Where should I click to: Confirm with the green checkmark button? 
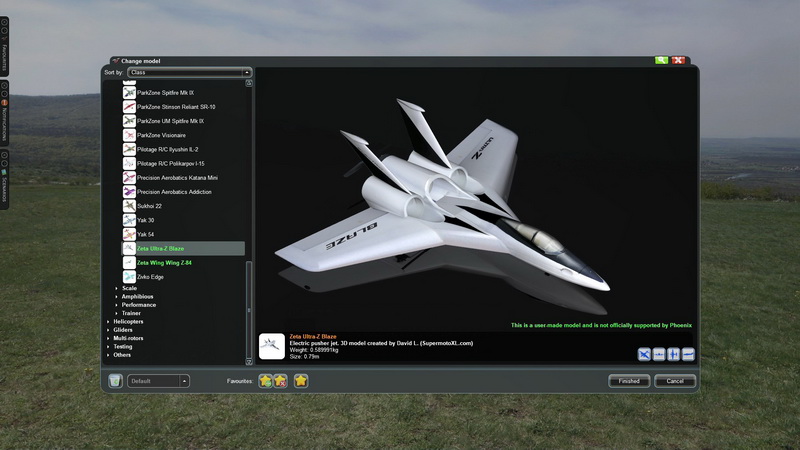(661, 60)
